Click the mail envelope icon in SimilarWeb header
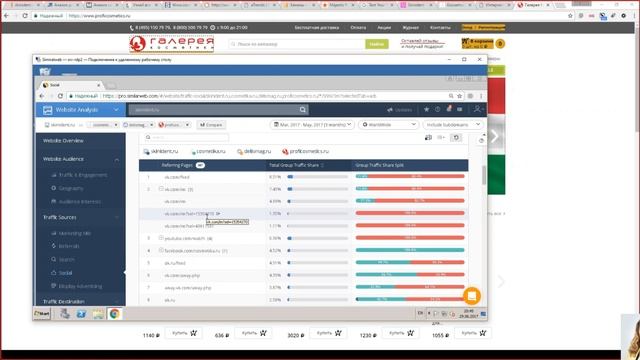Image resolution: width=640 pixels, height=360 pixels. (460, 109)
